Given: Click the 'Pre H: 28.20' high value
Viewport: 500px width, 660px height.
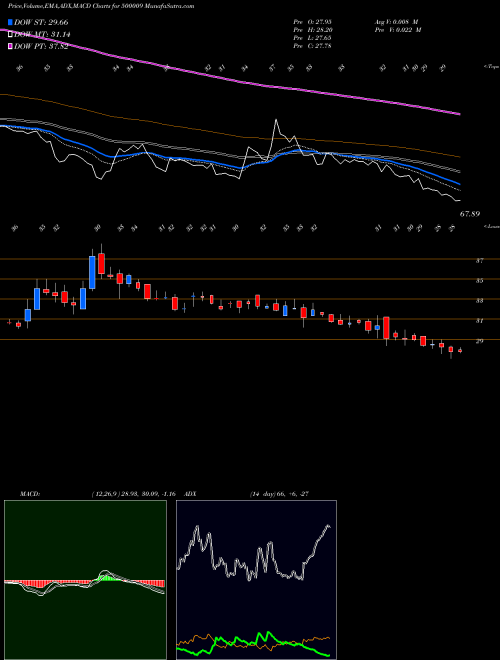Looking at the screenshot, I should pyautogui.click(x=313, y=30).
